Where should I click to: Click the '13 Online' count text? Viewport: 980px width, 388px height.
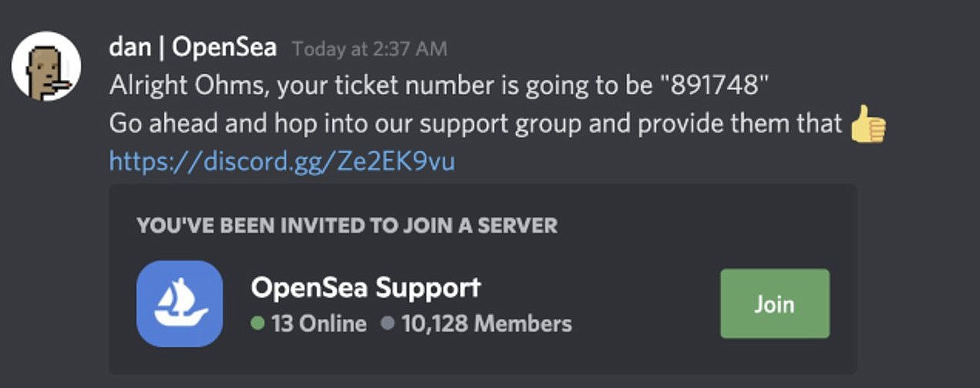click(x=319, y=323)
